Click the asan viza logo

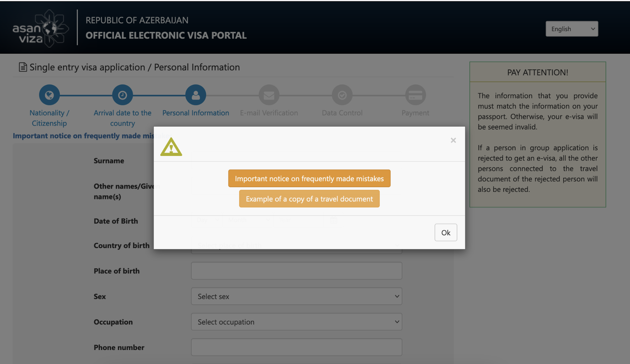(40, 29)
